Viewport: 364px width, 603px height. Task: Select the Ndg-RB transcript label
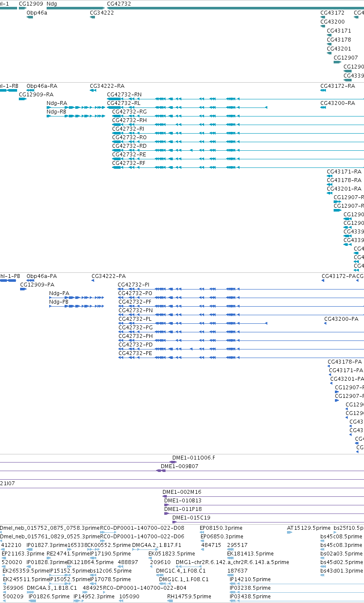click(x=56, y=112)
